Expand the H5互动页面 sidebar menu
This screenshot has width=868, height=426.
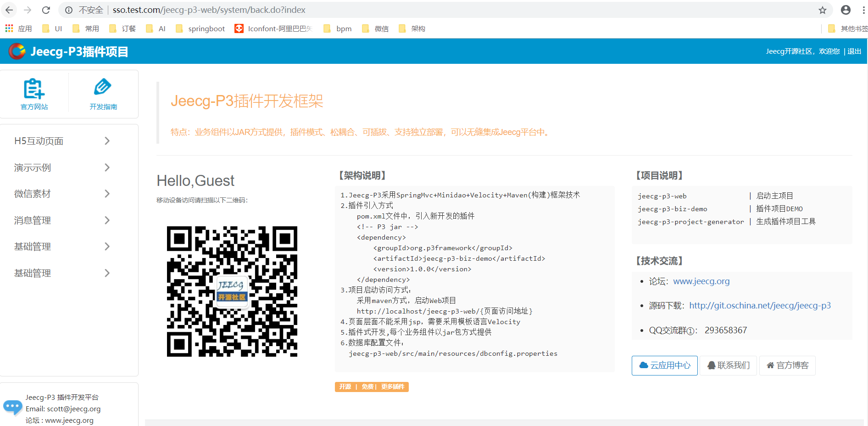pyautogui.click(x=107, y=141)
